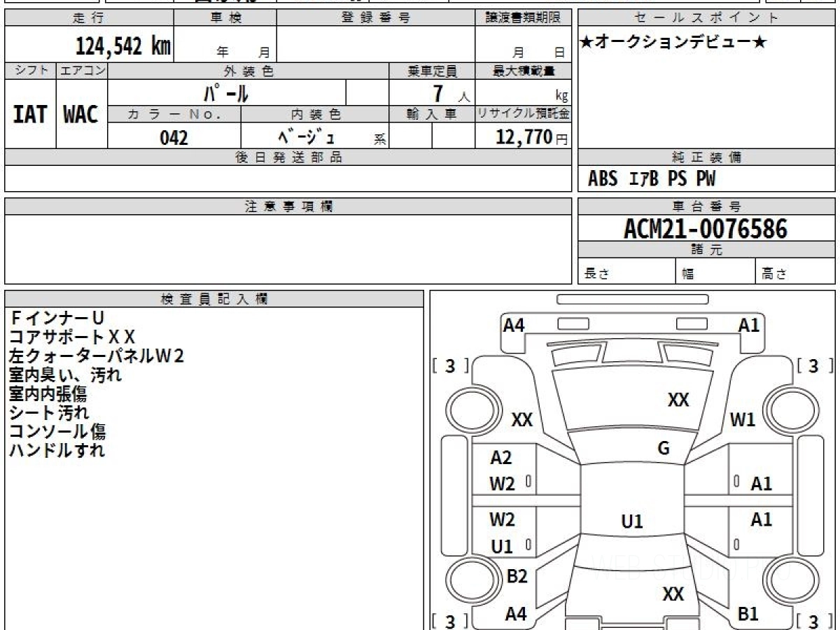The width and height of the screenshot is (840, 630).
Task: Click the U1 mark below the rear door W2
Action: [502, 547]
